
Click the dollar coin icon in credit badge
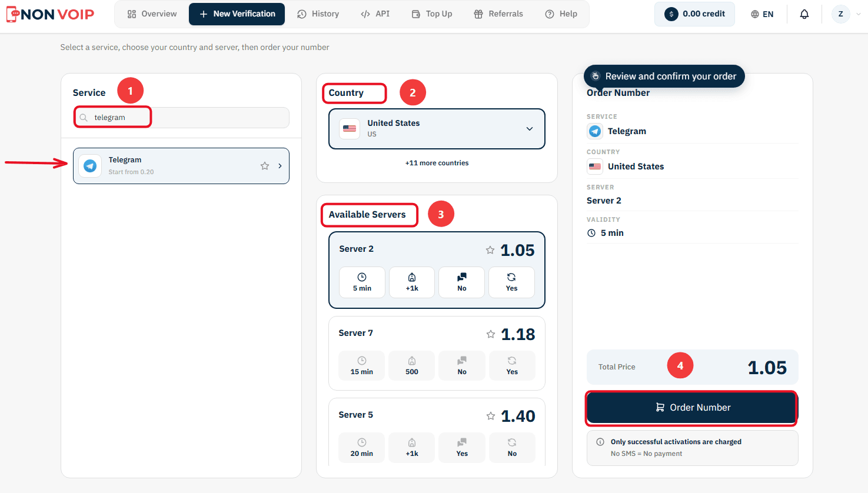coord(671,14)
